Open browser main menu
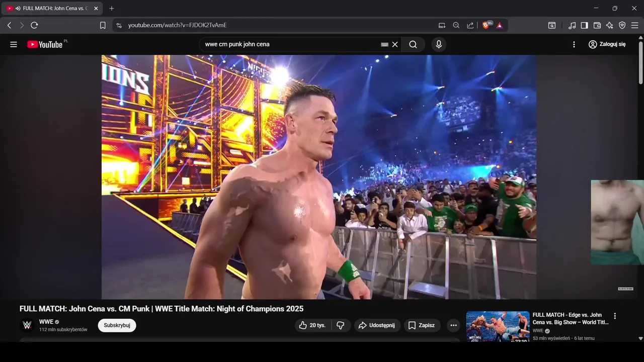The image size is (644, 362). coord(634,25)
